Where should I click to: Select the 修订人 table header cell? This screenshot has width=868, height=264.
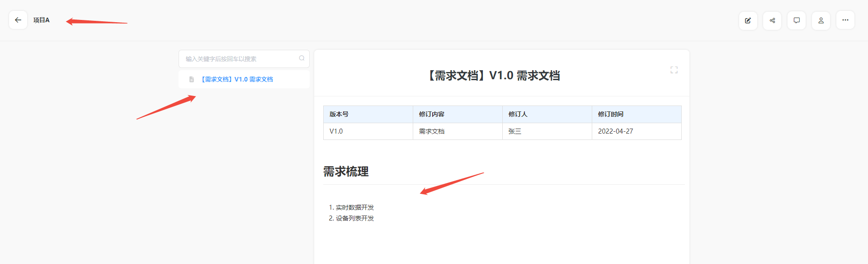click(547, 114)
